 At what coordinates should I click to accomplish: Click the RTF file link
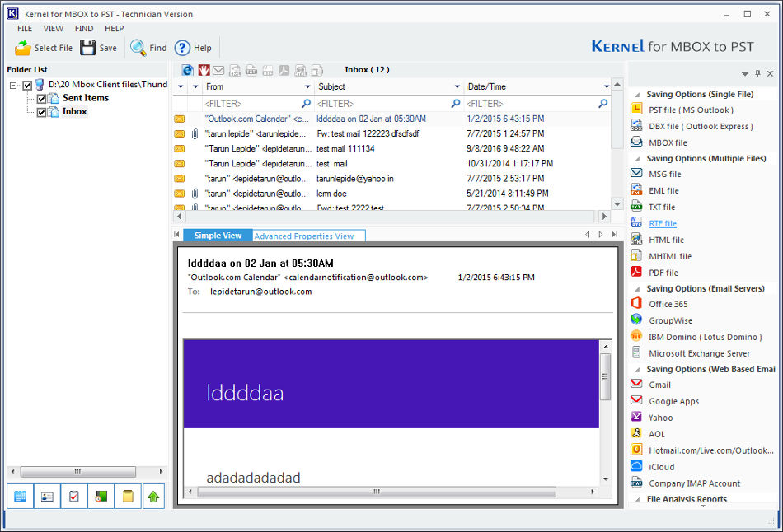click(662, 223)
